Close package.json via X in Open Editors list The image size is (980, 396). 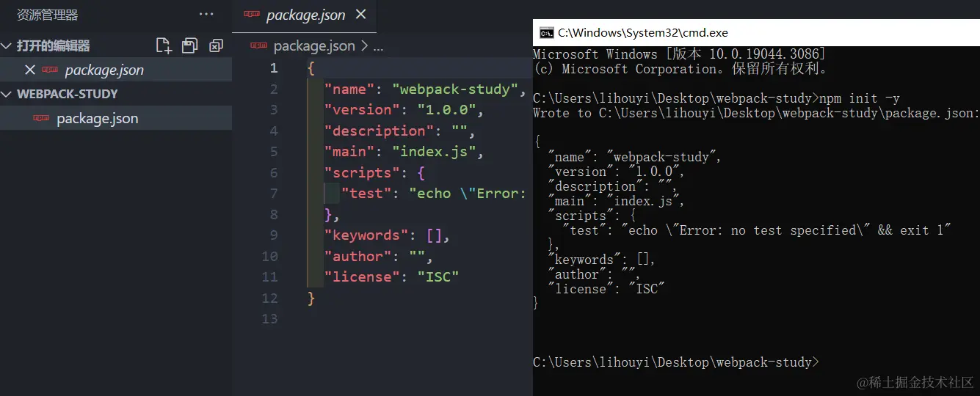point(30,70)
